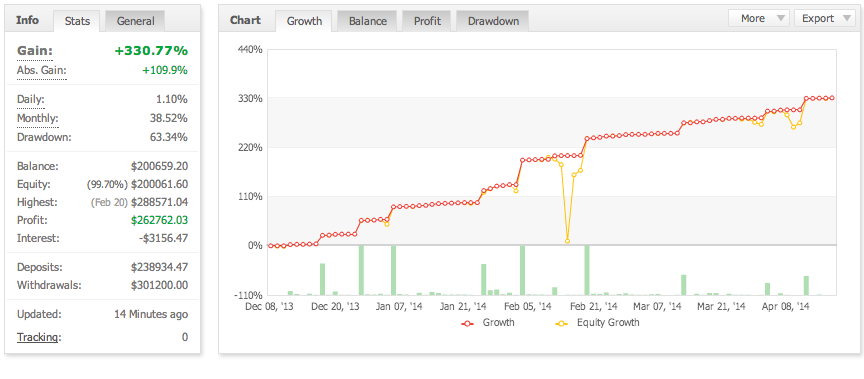Click the 440% y-axis label

pos(250,50)
